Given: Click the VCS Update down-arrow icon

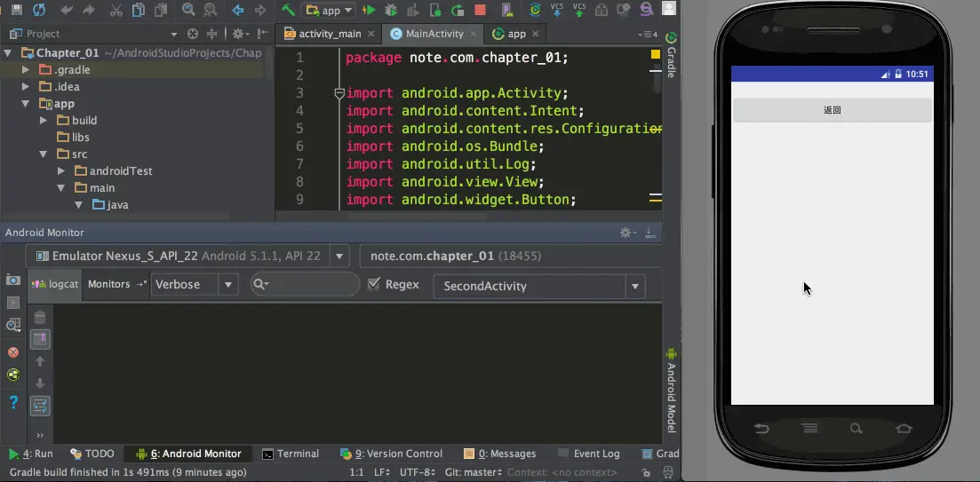Looking at the screenshot, I should coord(557,10).
